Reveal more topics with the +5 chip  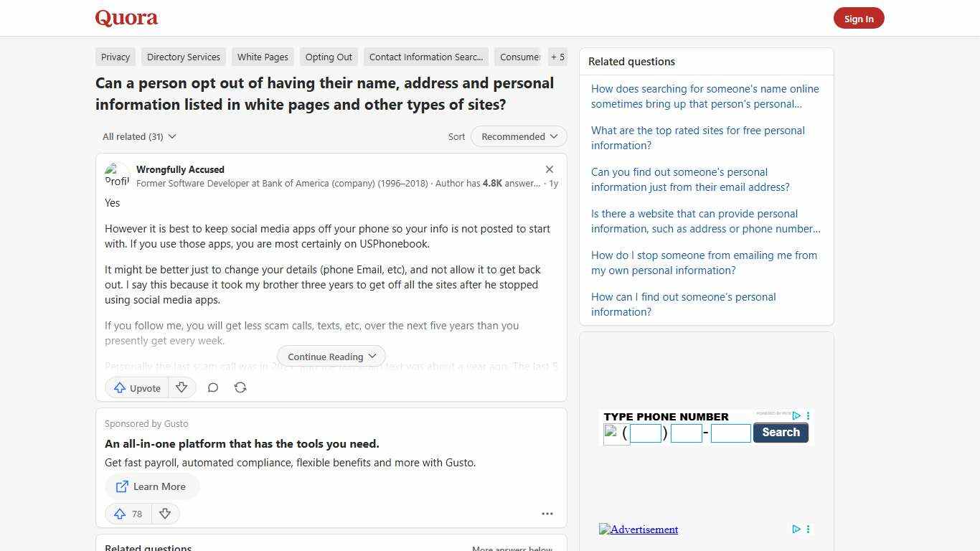pos(557,57)
